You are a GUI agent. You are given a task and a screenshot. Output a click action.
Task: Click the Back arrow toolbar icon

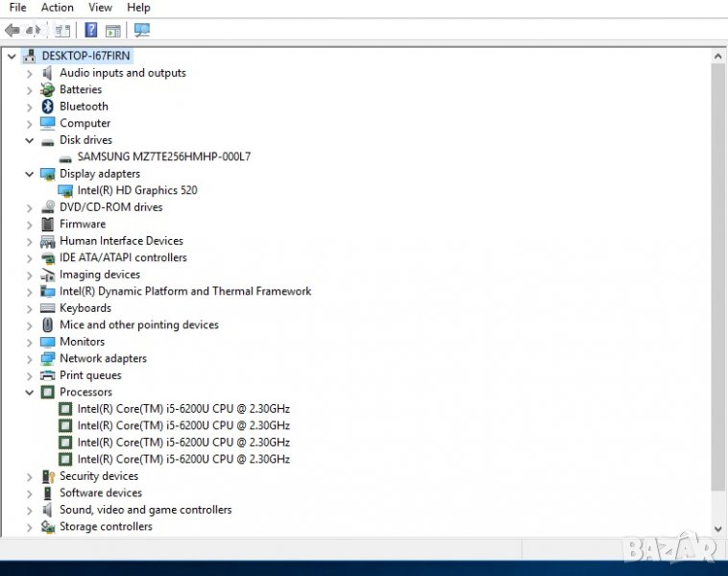click(12, 30)
